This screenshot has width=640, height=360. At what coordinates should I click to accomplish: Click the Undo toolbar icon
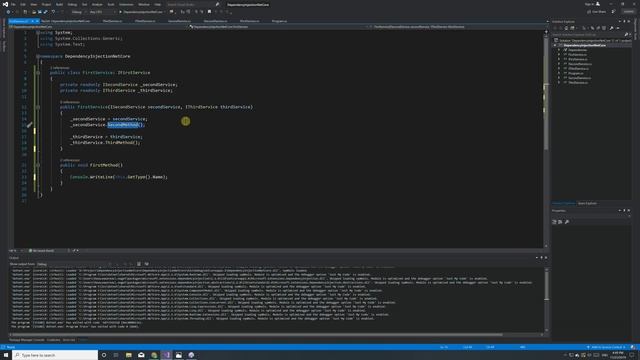[53, 12]
